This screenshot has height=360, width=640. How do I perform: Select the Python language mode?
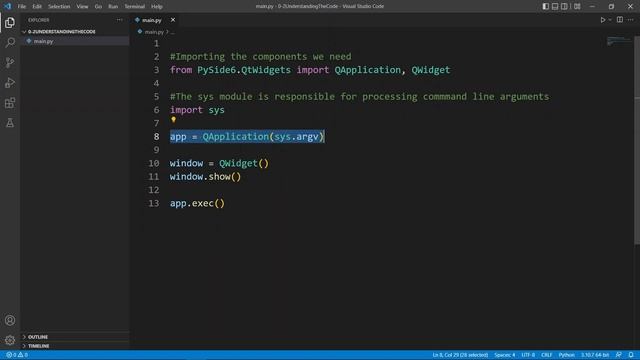pyautogui.click(x=567, y=355)
